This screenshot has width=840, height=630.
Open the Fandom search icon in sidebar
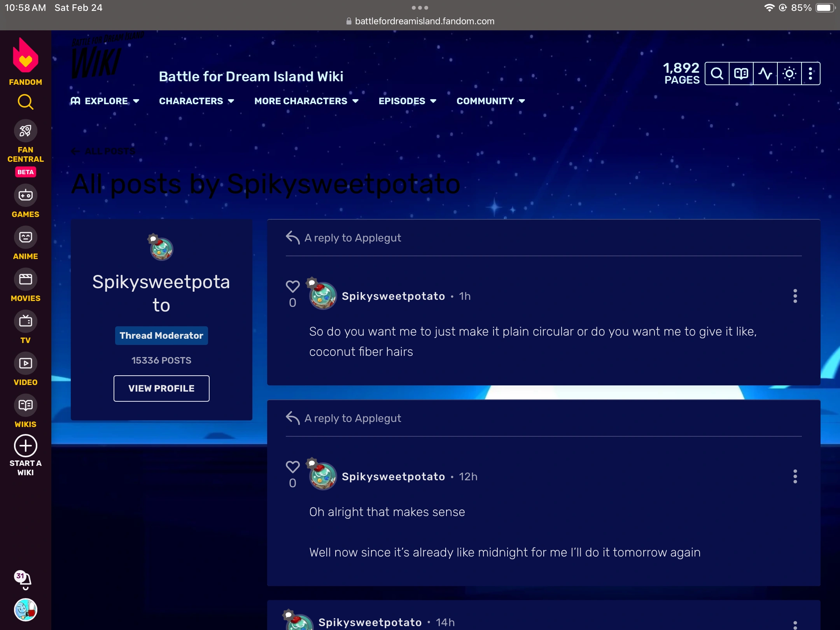click(25, 102)
